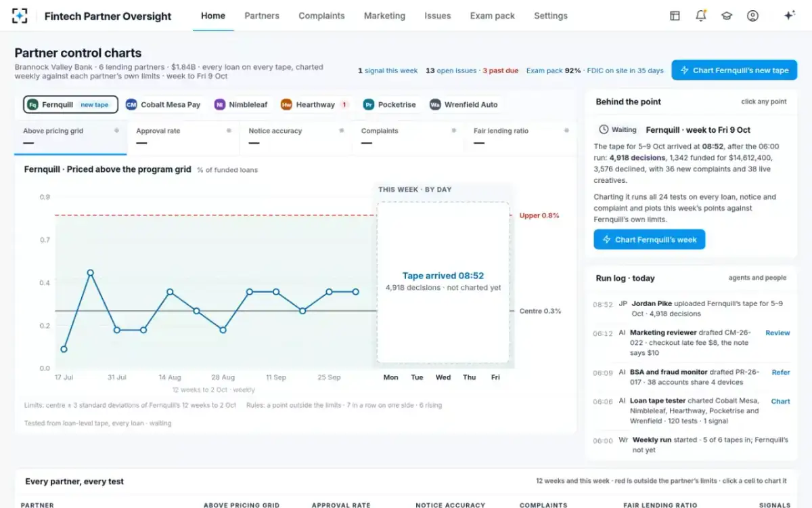
Task: Show the Complaints metric tab
Action: (409, 137)
